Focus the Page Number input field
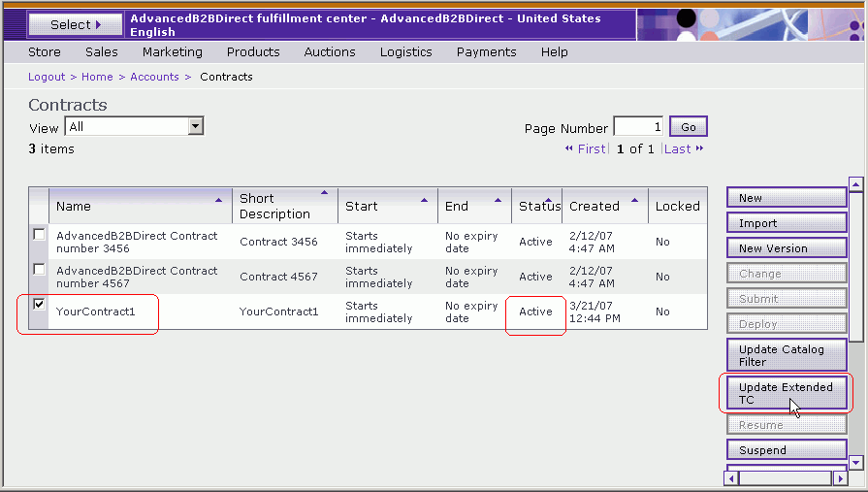 click(x=638, y=127)
